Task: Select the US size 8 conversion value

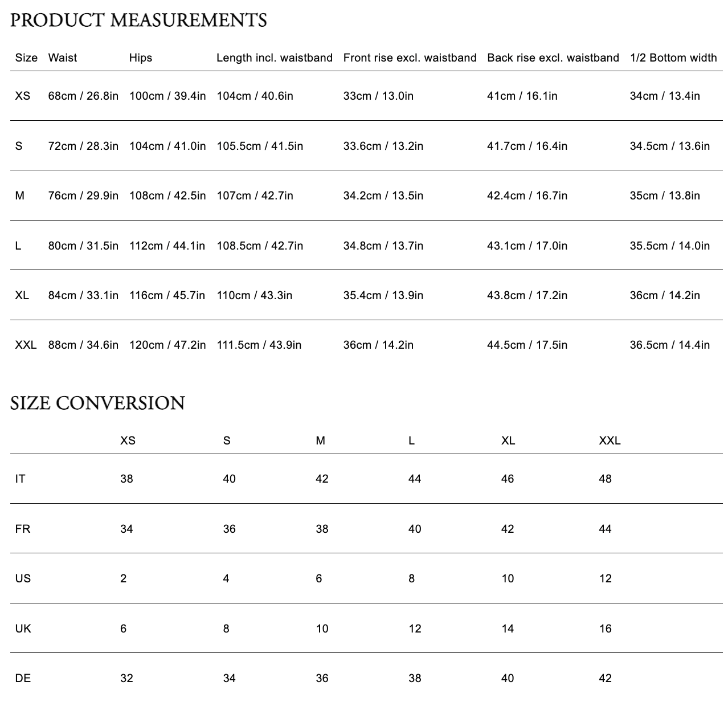Action: click(414, 578)
